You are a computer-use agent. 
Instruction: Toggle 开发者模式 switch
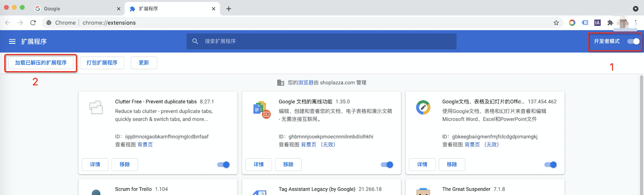(x=634, y=41)
